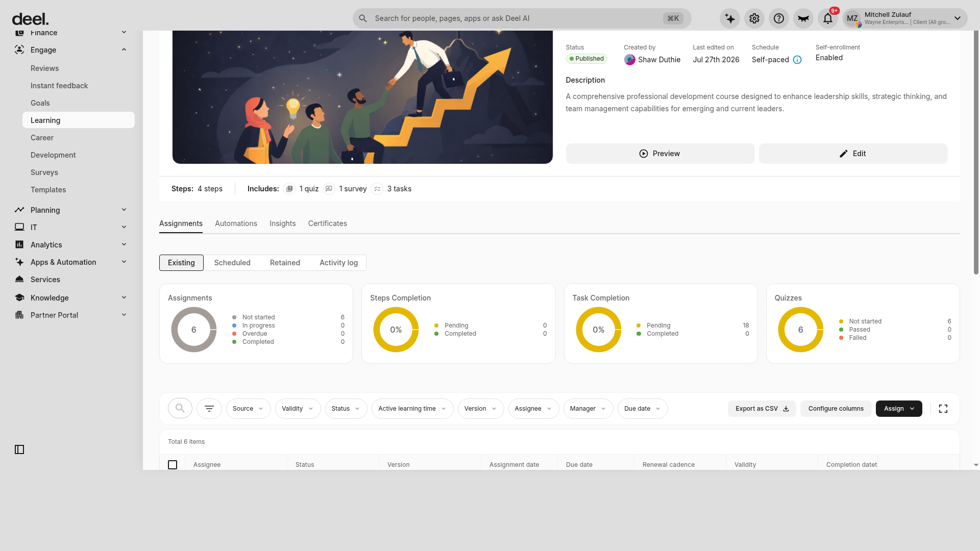Switch to the Insights tab
This screenshot has height=551, width=980.
[x=282, y=223]
